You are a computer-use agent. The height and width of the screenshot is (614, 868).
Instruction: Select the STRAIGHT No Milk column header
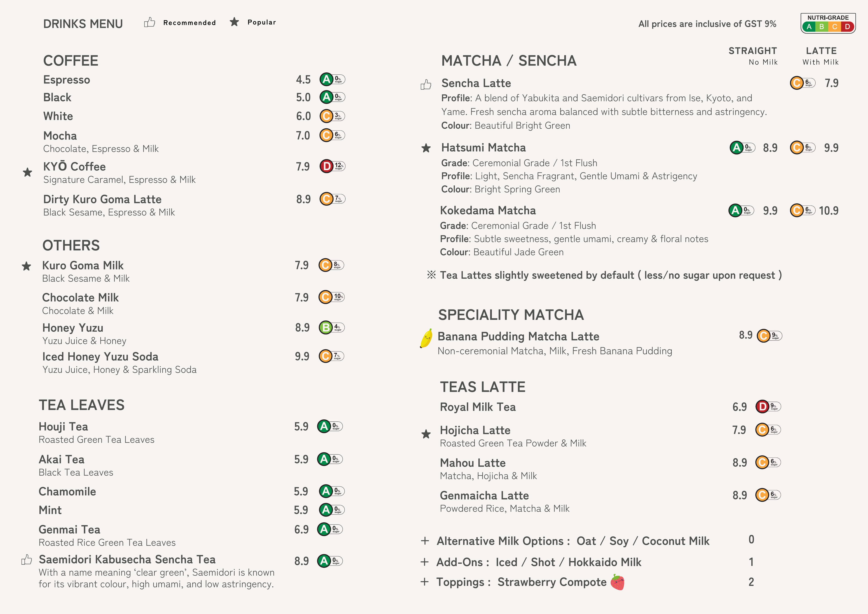753,56
